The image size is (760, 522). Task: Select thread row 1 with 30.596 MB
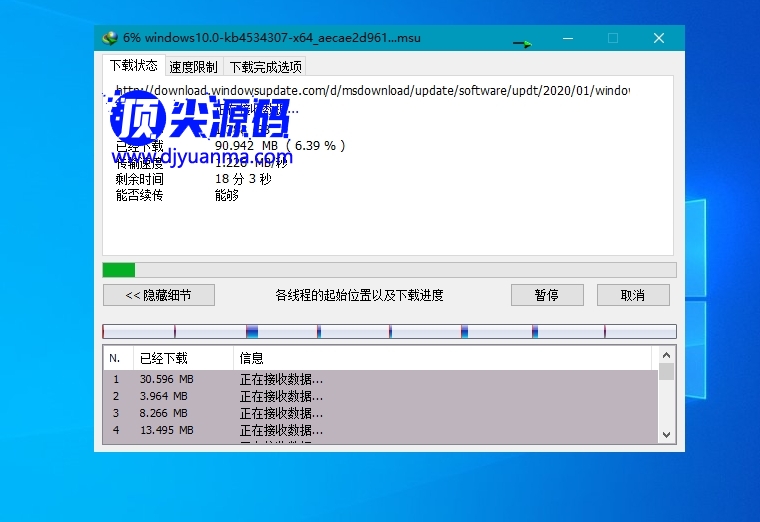pos(380,379)
